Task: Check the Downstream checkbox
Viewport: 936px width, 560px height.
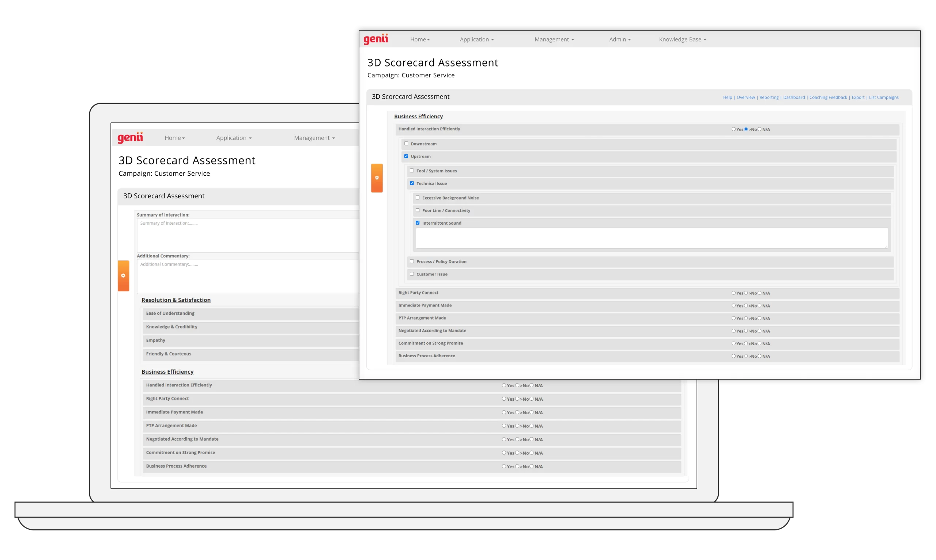Action: [x=406, y=144]
